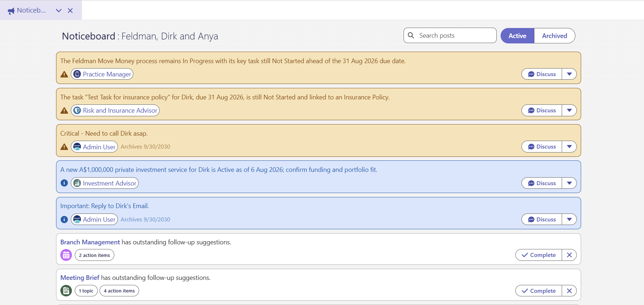Click the Noticeboard heading title

88,36
